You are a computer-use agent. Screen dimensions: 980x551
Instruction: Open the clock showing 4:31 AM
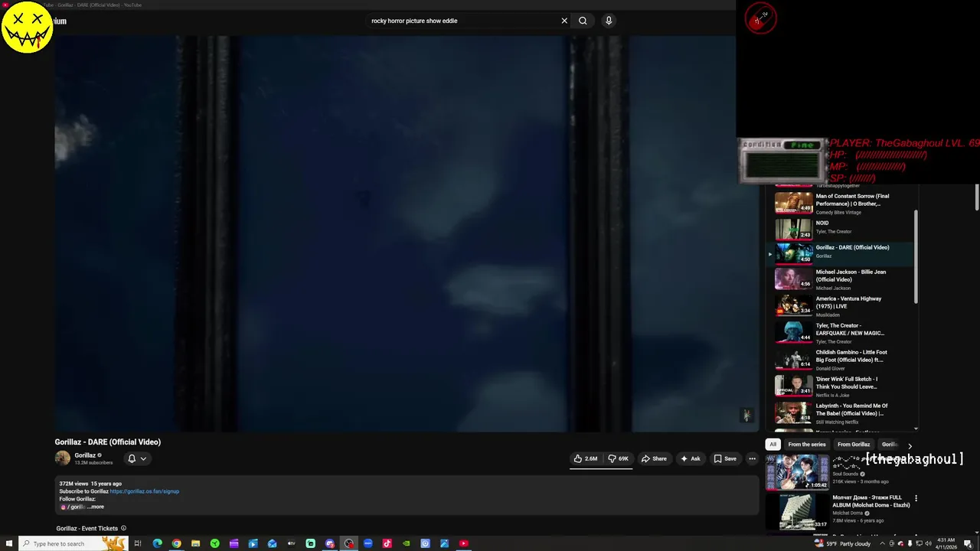point(947,543)
